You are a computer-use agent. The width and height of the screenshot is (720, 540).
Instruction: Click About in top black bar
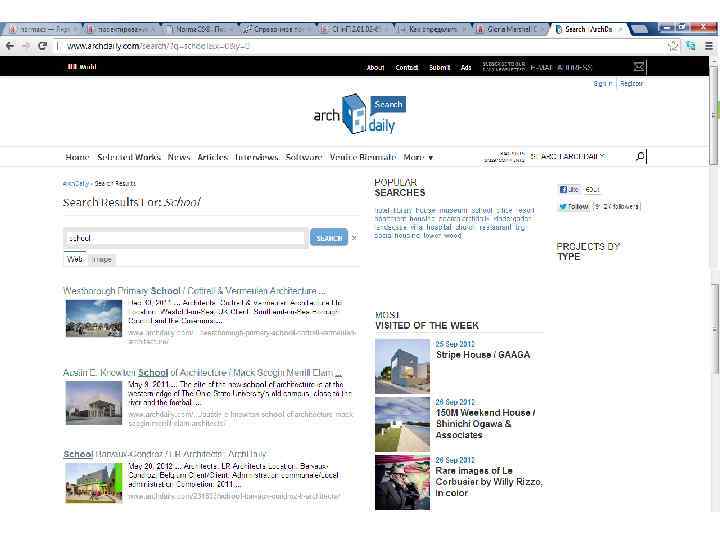click(375, 68)
